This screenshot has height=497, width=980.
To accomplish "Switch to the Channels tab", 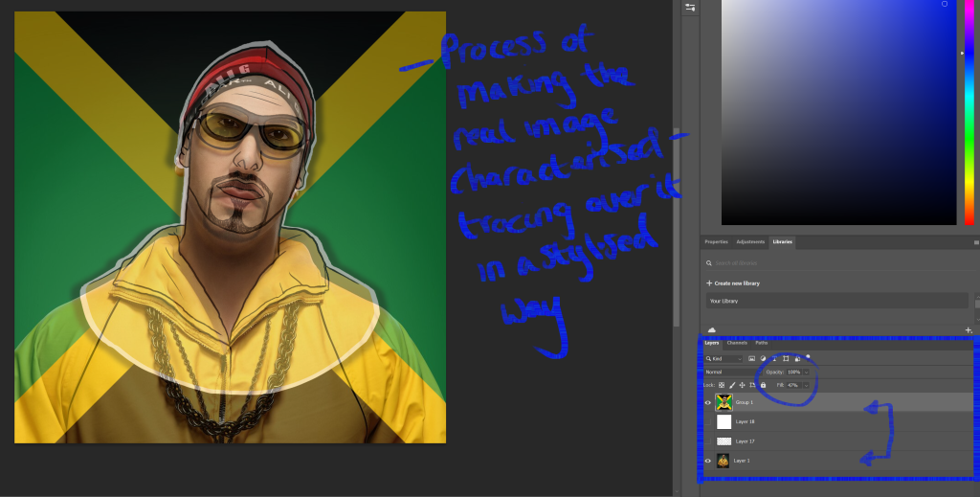I will click(x=737, y=343).
